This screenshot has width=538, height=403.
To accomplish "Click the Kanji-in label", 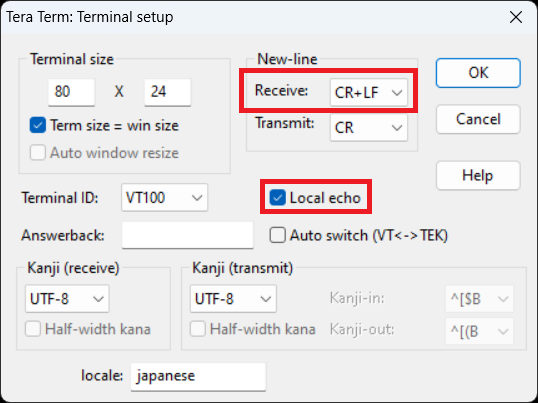I will pos(357,298).
